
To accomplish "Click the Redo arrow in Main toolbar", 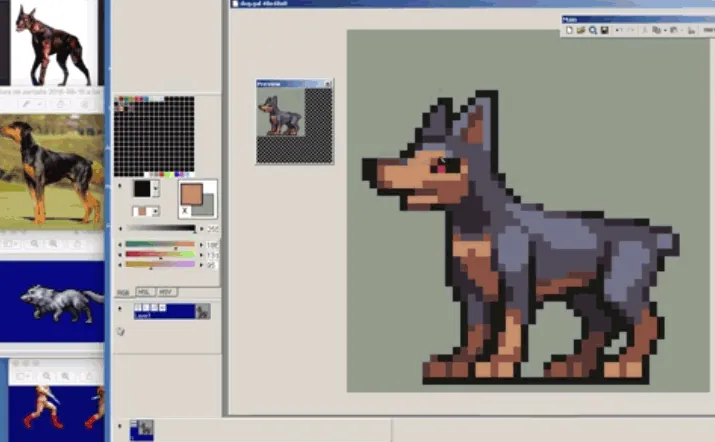I will tap(631, 30).
